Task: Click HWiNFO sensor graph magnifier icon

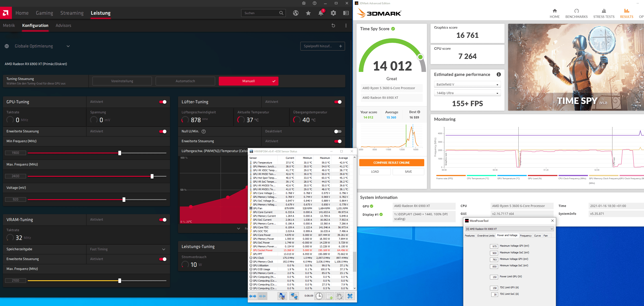Action: [282, 296]
